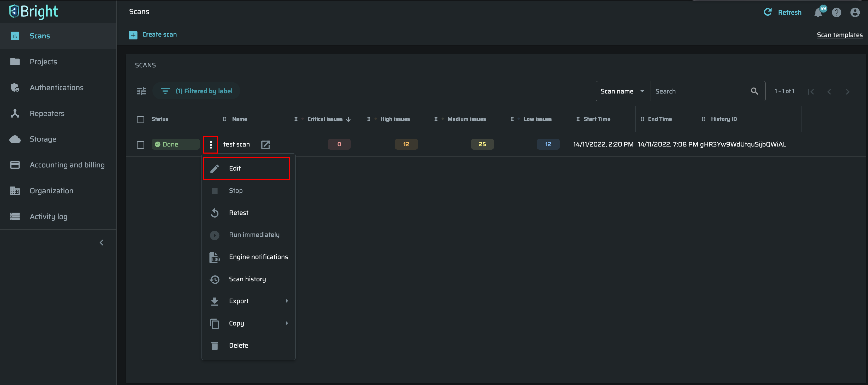Viewport: 868px width, 385px height.
Task: Choose Delete in the context menu
Action: [x=239, y=345]
